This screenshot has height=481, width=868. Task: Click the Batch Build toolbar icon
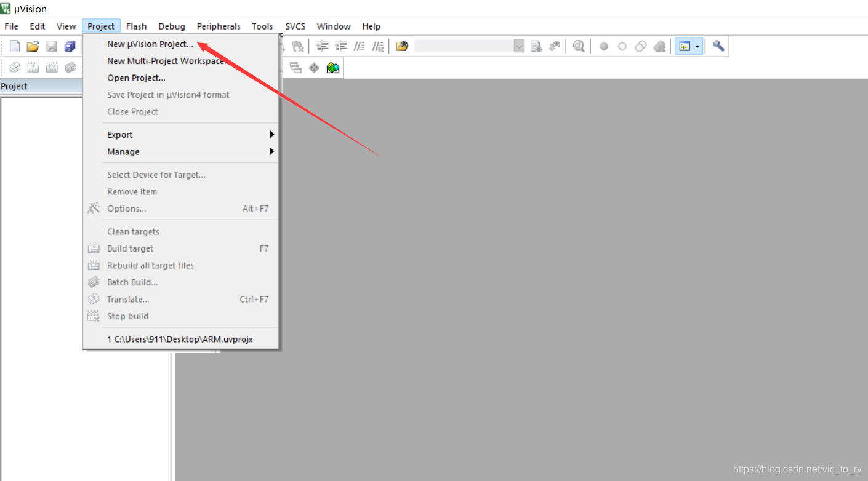[x=70, y=68]
